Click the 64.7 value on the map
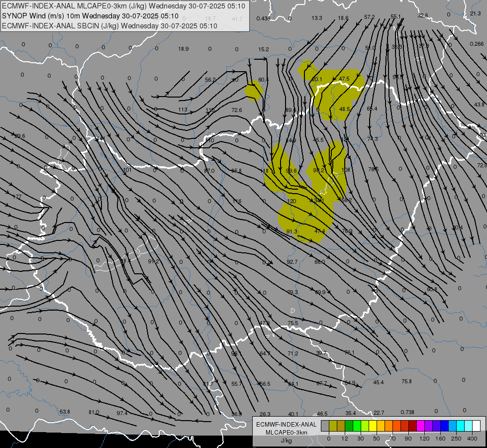This screenshot has height=448, width=487. [x=265, y=353]
